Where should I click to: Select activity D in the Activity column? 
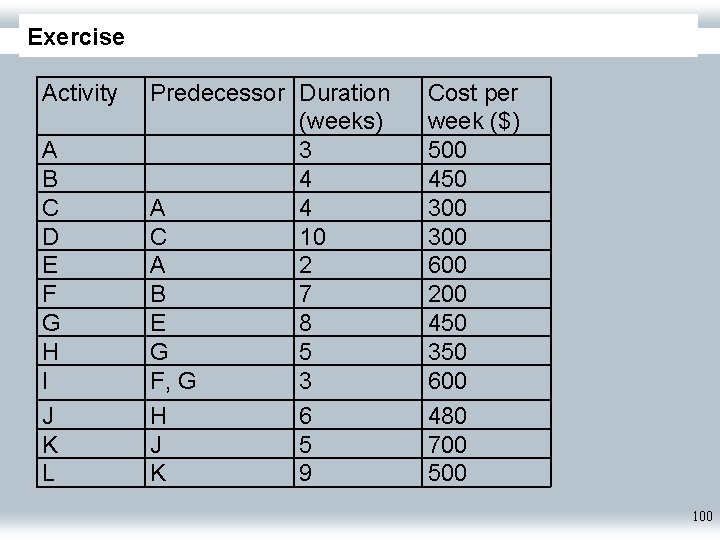pyautogui.click(x=50, y=237)
